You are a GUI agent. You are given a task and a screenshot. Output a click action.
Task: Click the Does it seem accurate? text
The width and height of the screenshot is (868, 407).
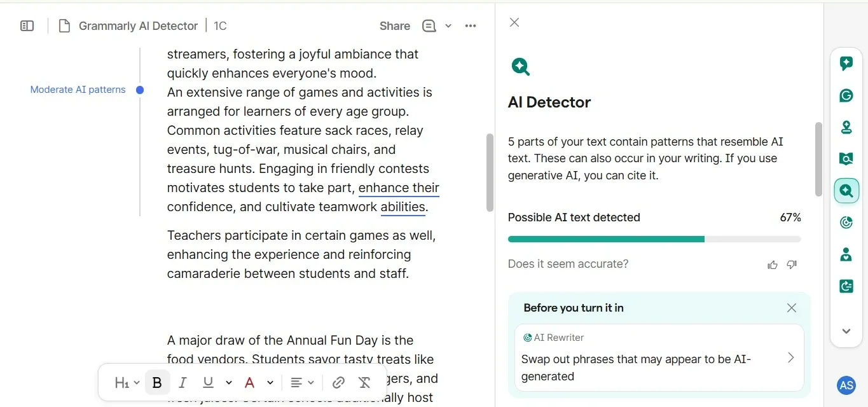(x=568, y=264)
